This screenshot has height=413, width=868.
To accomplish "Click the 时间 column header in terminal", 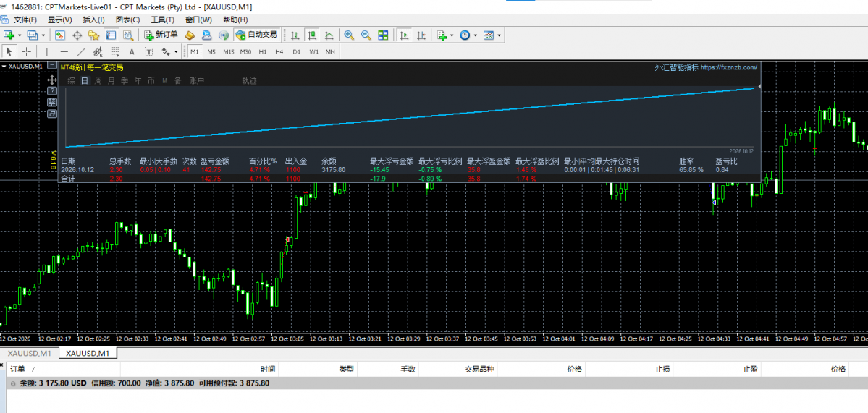I will pyautogui.click(x=268, y=370).
